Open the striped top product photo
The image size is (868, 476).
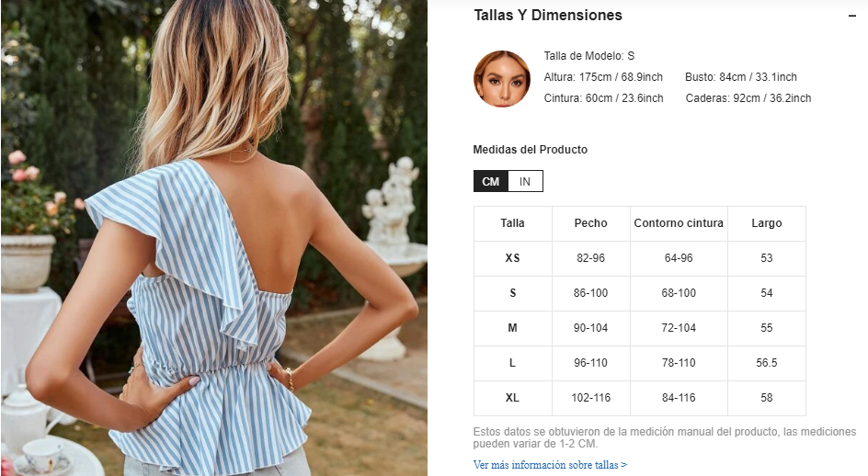tap(213, 238)
